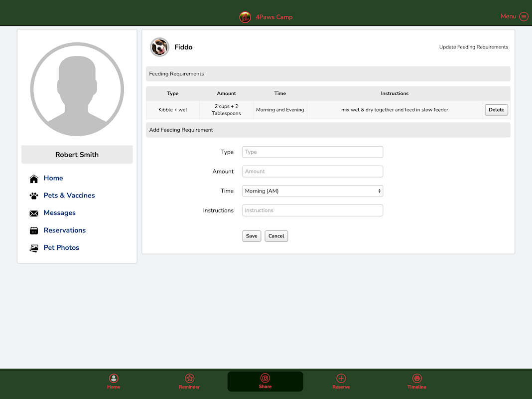Click the 'Update Feeding Requirements' text
This screenshot has height=399, width=532.
click(474, 47)
